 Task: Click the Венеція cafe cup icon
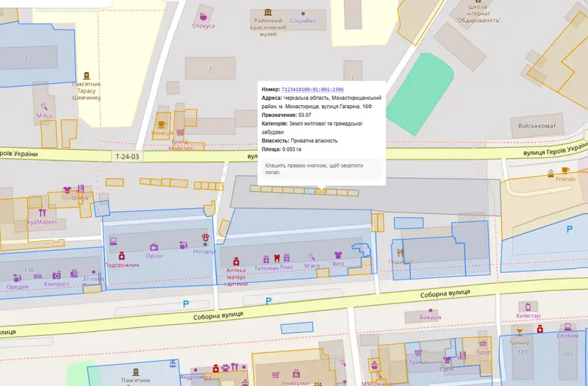tap(162, 124)
